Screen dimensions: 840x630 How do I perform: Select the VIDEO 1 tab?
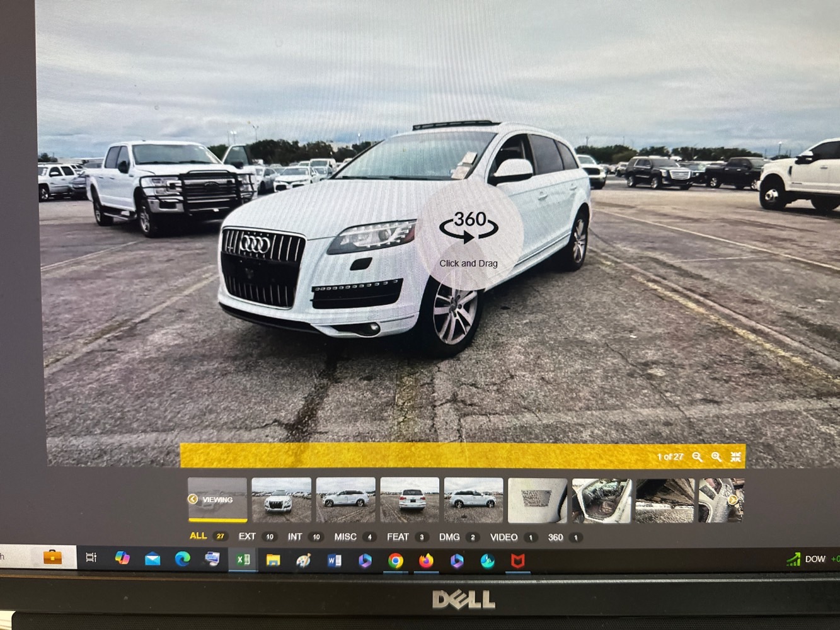pos(514,537)
